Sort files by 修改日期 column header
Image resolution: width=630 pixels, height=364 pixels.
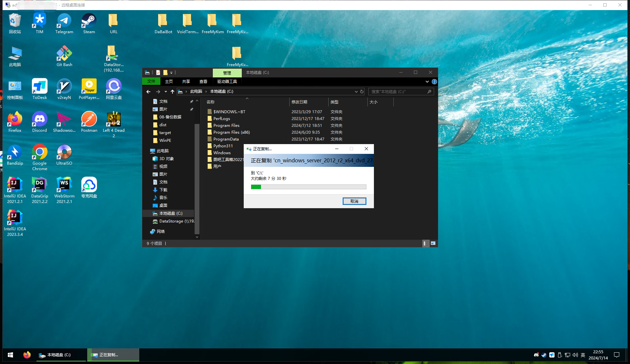point(309,102)
